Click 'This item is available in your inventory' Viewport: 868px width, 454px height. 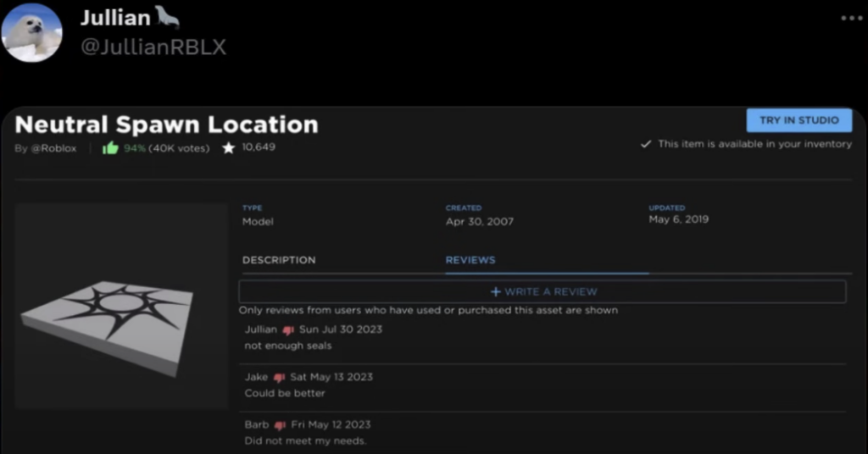(x=755, y=144)
